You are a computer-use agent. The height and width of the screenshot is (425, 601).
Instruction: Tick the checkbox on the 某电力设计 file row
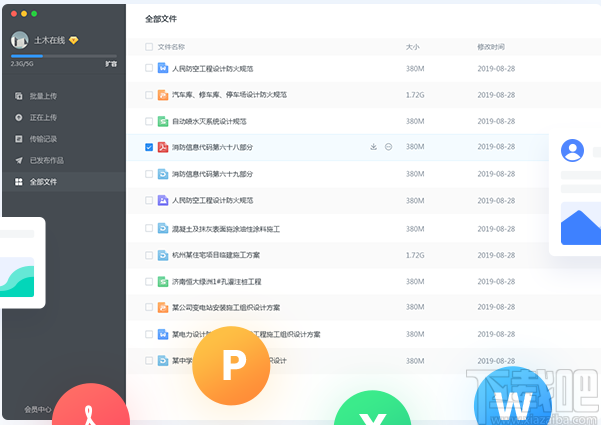[x=149, y=334]
